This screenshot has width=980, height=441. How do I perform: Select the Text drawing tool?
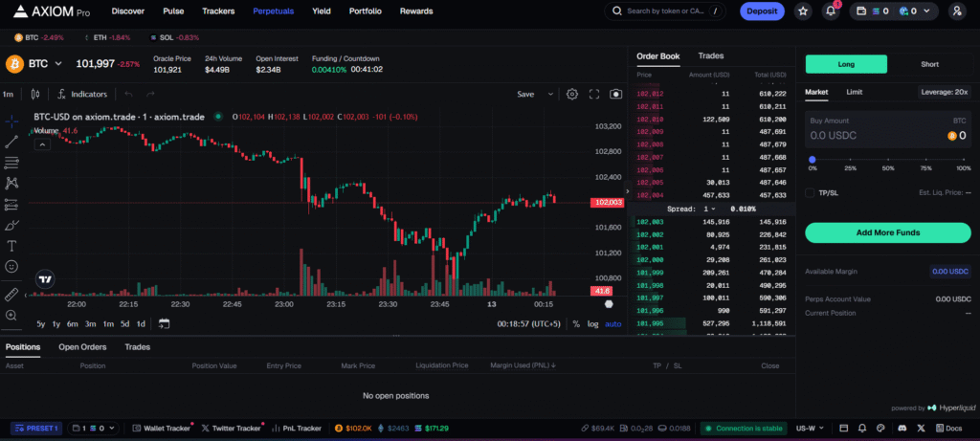[x=12, y=246]
